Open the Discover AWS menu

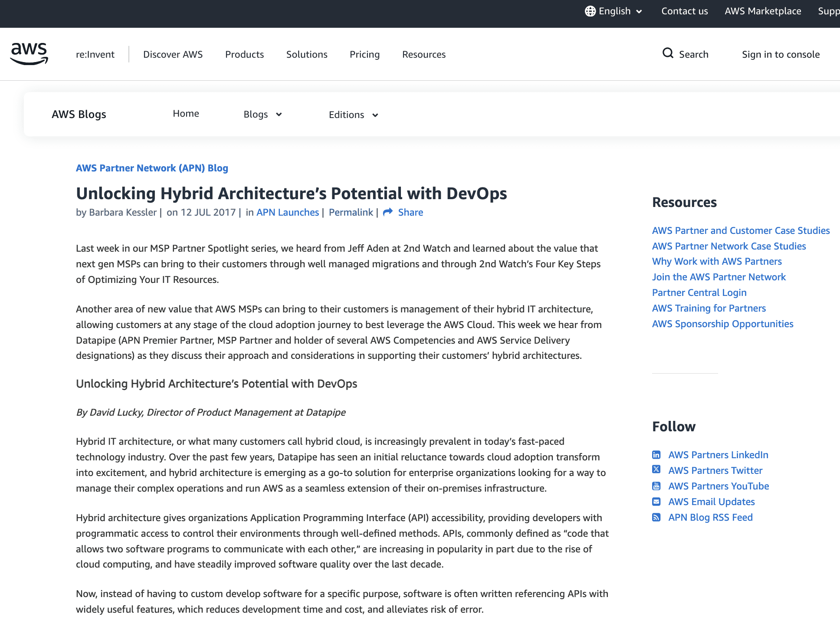[173, 54]
